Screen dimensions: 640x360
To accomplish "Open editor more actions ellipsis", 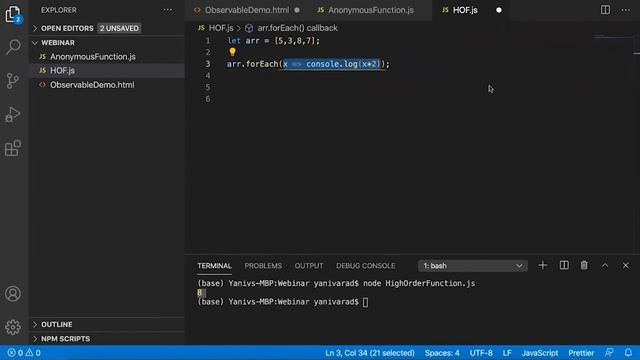I will click(626, 10).
